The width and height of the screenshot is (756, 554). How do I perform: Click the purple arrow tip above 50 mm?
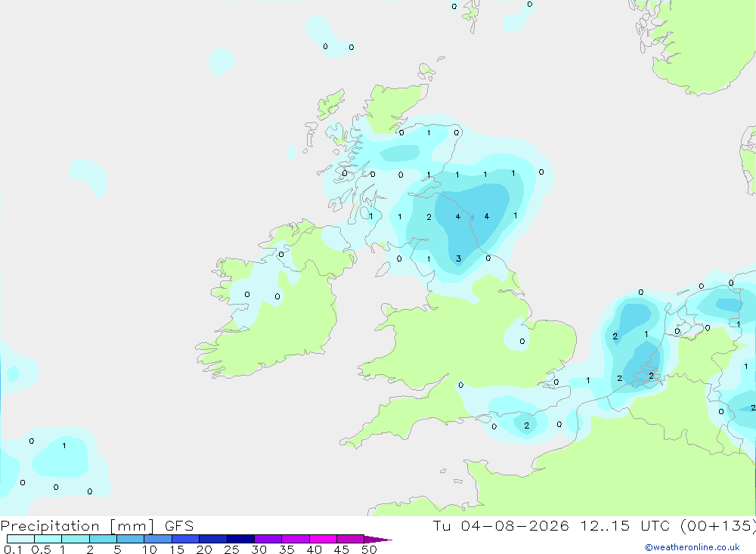click(377, 540)
